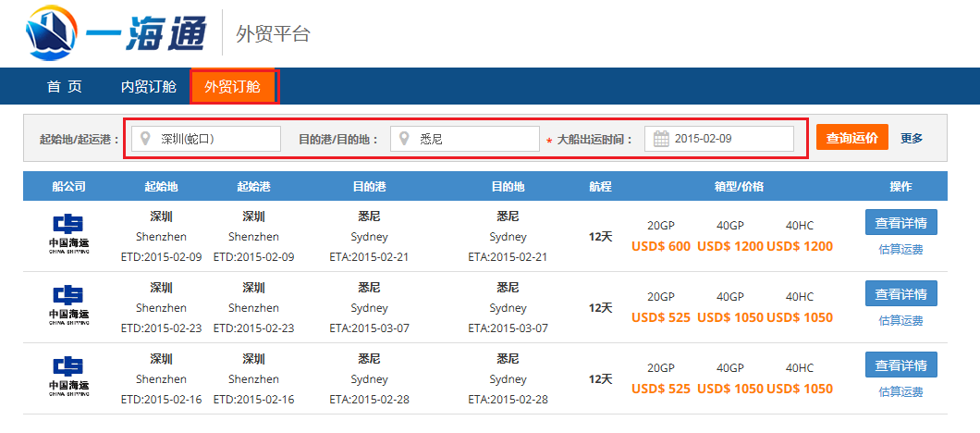Viewport: 980px width, 433px height.
Task: Click destination port ETA:2015-02-21
Action: [x=370, y=257]
